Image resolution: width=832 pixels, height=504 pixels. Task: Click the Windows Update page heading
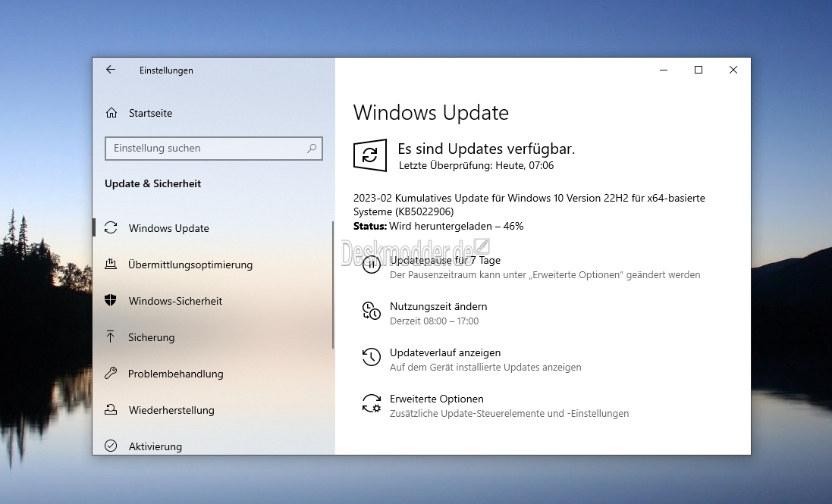tap(431, 112)
